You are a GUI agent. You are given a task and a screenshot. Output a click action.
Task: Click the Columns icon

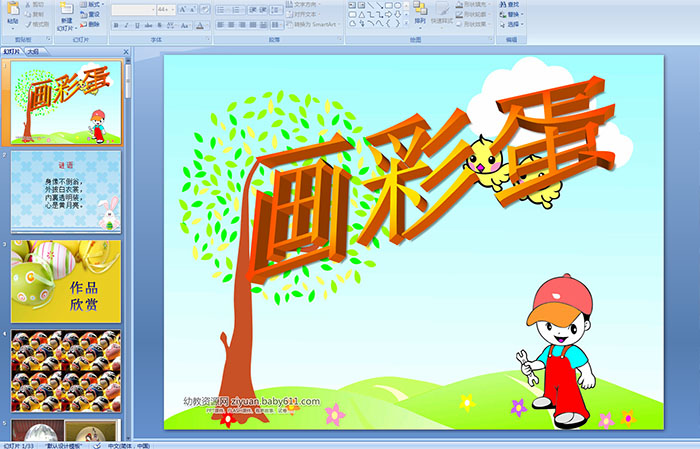276,25
